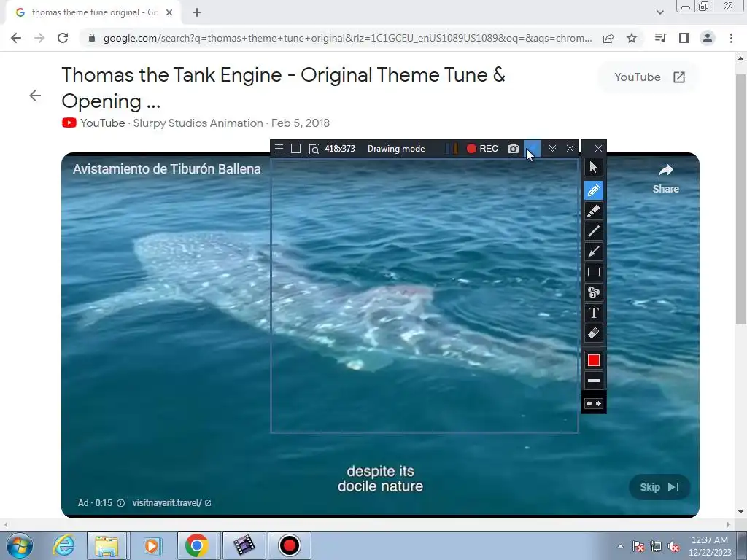Bookmark this page with the star
Viewport: 747px width, 560px height.
click(x=632, y=38)
